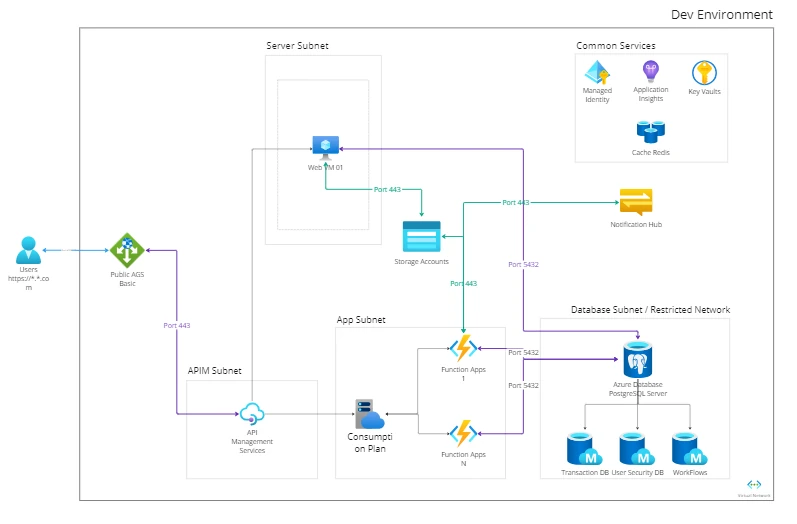This screenshot has height=524, width=797.
Task: Select the Dev Environment title text
Action: pos(722,15)
